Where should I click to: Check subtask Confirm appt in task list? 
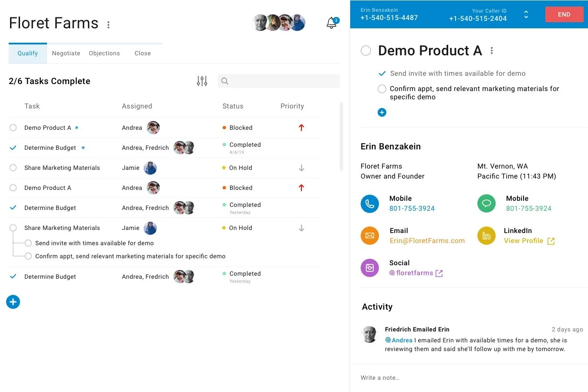[28, 256]
